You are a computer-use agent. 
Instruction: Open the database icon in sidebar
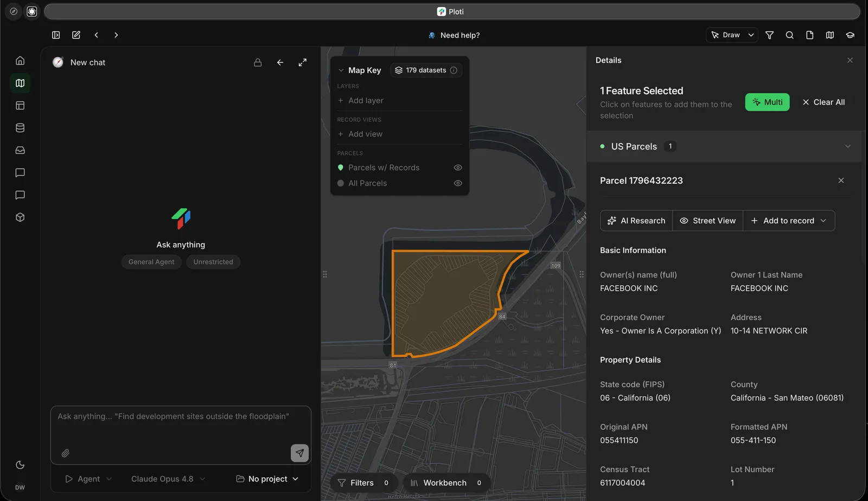[x=20, y=128]
